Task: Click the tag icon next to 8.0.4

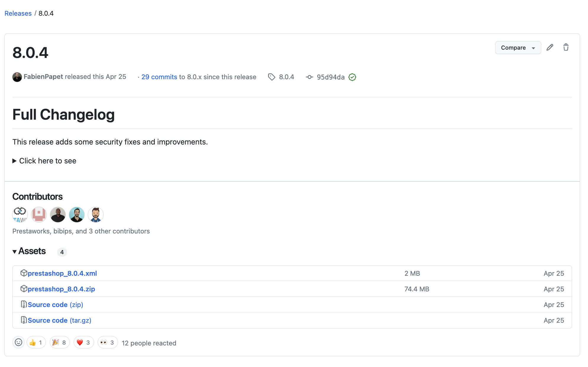Action: pos(271,77)
